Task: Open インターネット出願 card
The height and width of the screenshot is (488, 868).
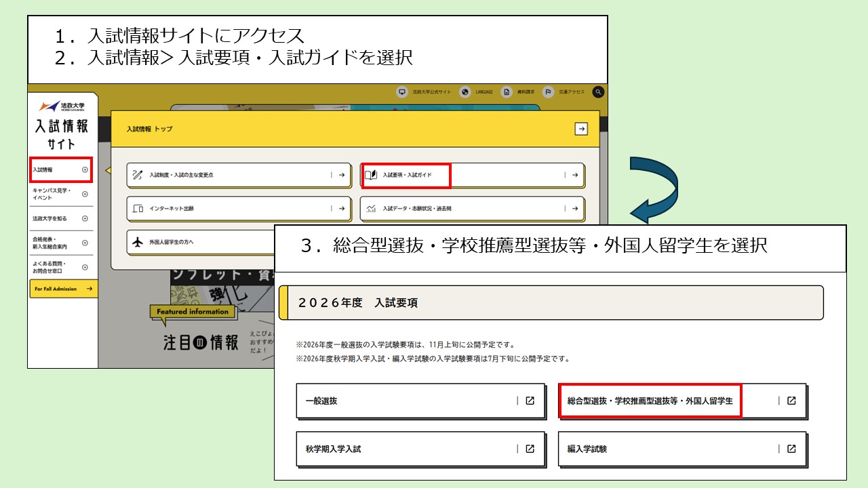Action: tap(239, 209)
